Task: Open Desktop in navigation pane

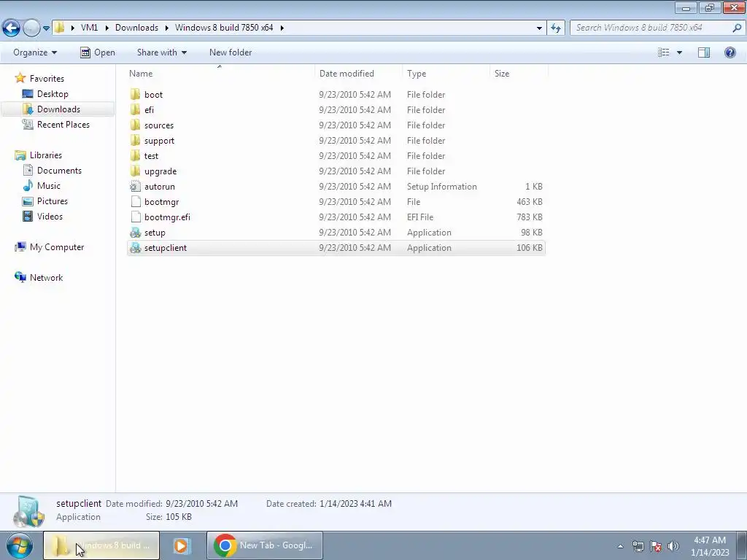Action: click(x=53, y=94)
